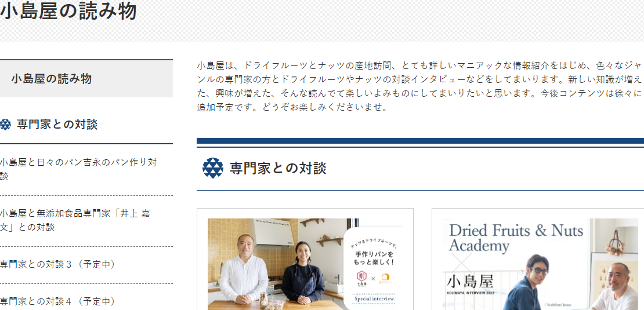Select 専門家との対談３（予定中） in sidebar
Screen dimensions: 644x310
(x=58, y=265)
